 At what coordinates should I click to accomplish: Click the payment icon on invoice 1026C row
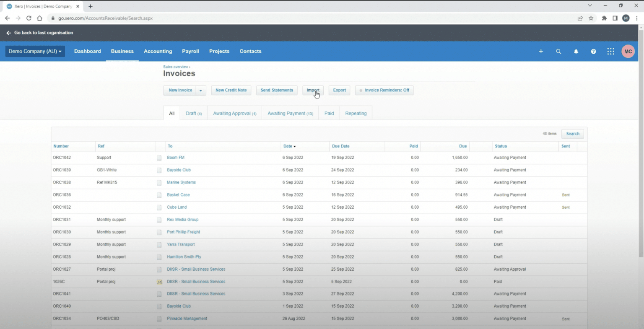click(x=159, y=282)
